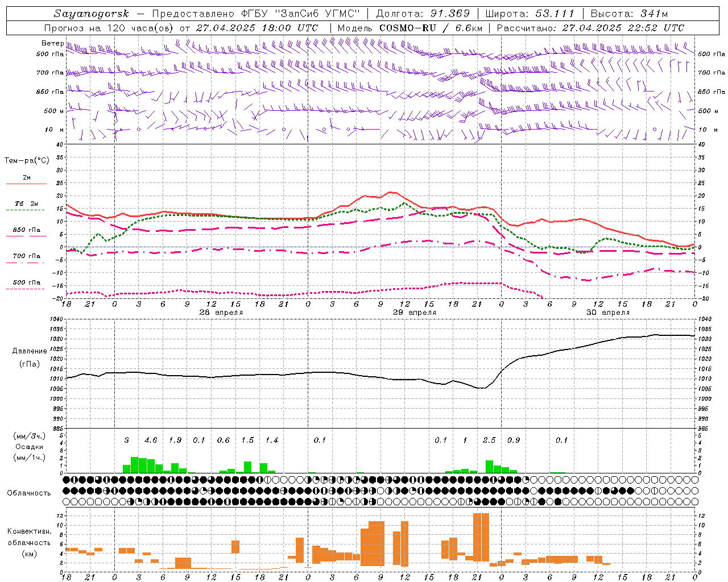The height and width of the screenshot is (582, 728).
Task: Click the "Ветер" wind panel label
Action: (52, 43)
